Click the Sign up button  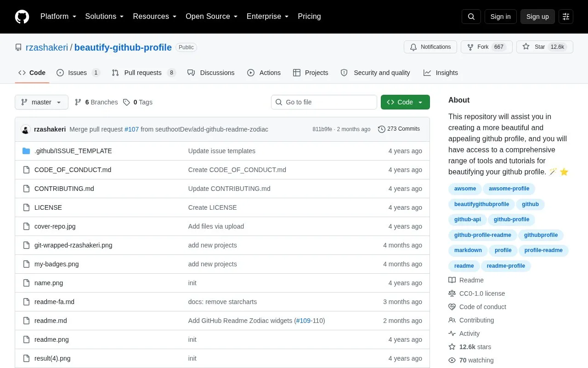click(x=537, y=17)
